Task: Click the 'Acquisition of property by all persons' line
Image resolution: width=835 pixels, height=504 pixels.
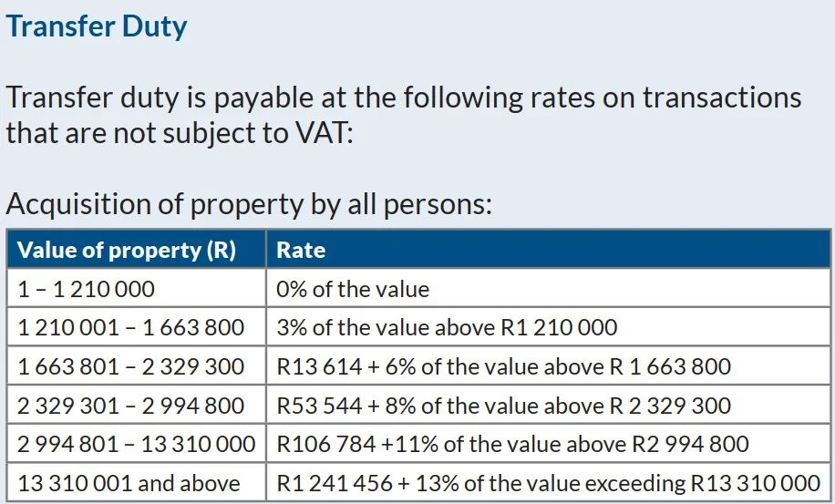Action: [x=249, y=203]
